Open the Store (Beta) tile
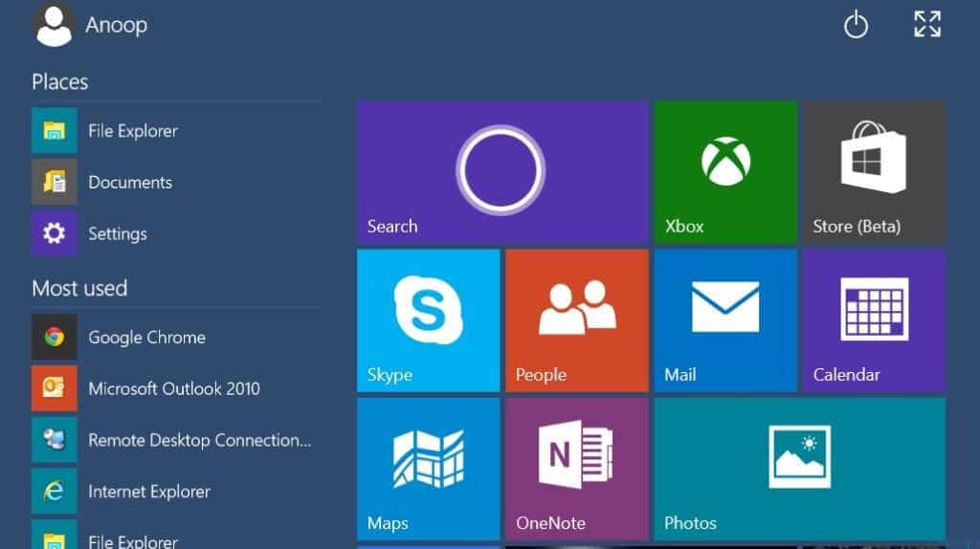The width and height of the screenshot is (980, 549). pyautogui.click(x=874, y=172)
